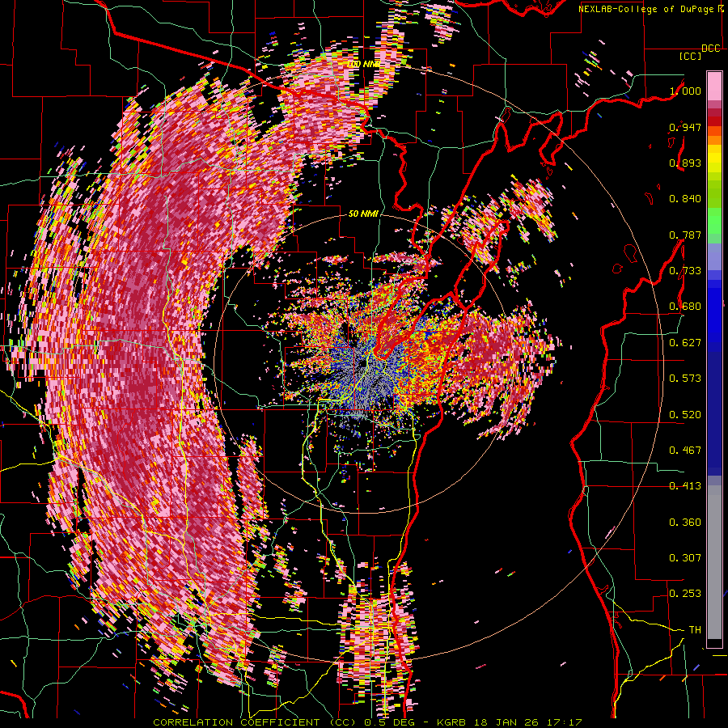Image resolution: width=728 pixels, height=728 pixels.
Task: Click the 0.680 scale label
Action: point(685,307)
